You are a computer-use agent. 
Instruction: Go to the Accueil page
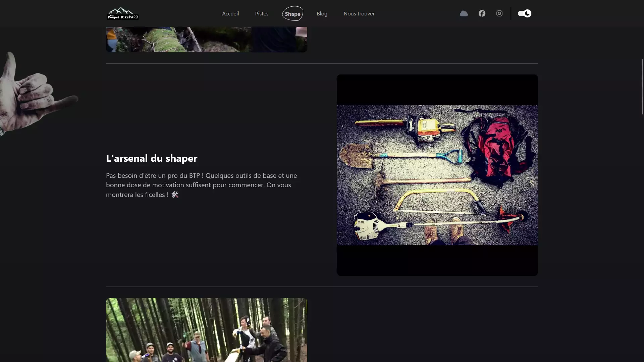point(230,13)
